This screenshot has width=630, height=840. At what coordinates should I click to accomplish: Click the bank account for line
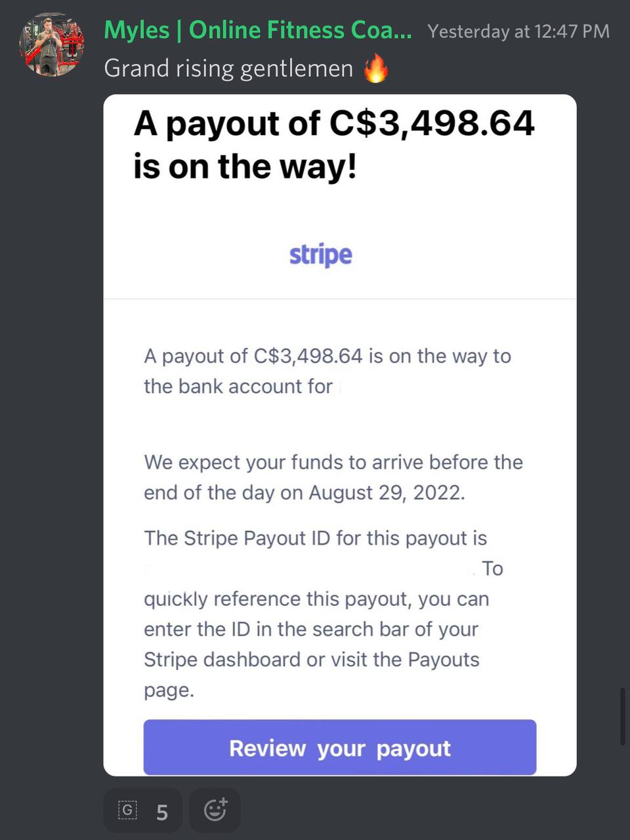coord(238,387)
